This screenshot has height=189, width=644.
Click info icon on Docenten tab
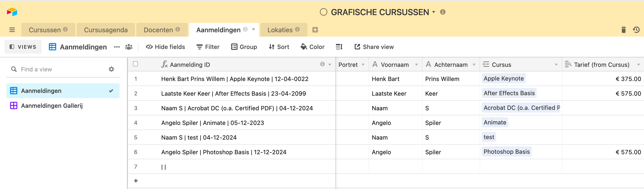[x=178, y=29]
